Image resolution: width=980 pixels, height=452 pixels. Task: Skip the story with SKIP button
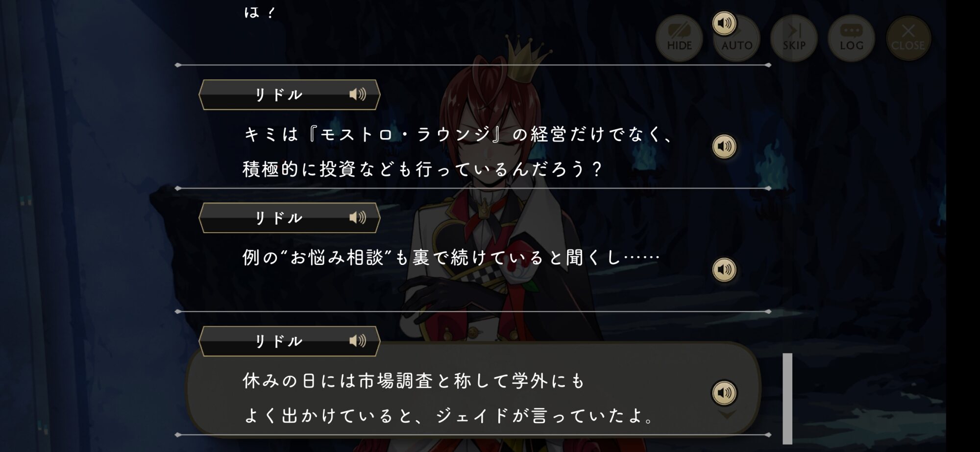point(794,38)
